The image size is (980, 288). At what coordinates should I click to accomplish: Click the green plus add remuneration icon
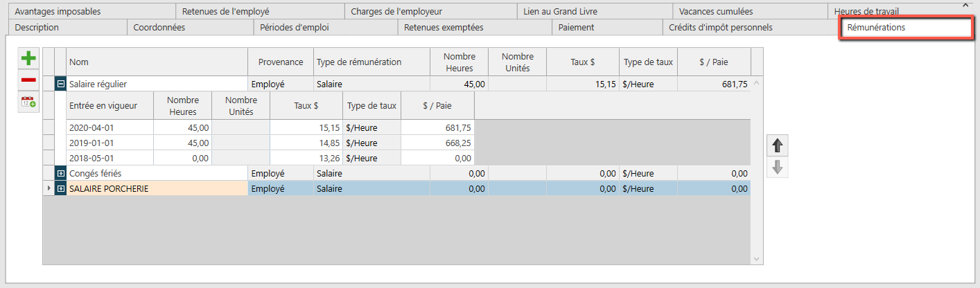[28, 58]
